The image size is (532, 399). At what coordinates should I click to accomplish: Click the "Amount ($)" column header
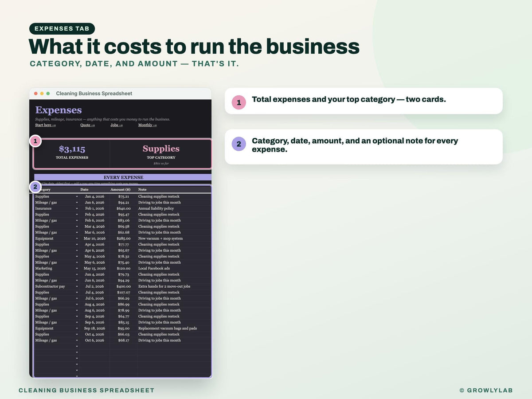point(121,190)
